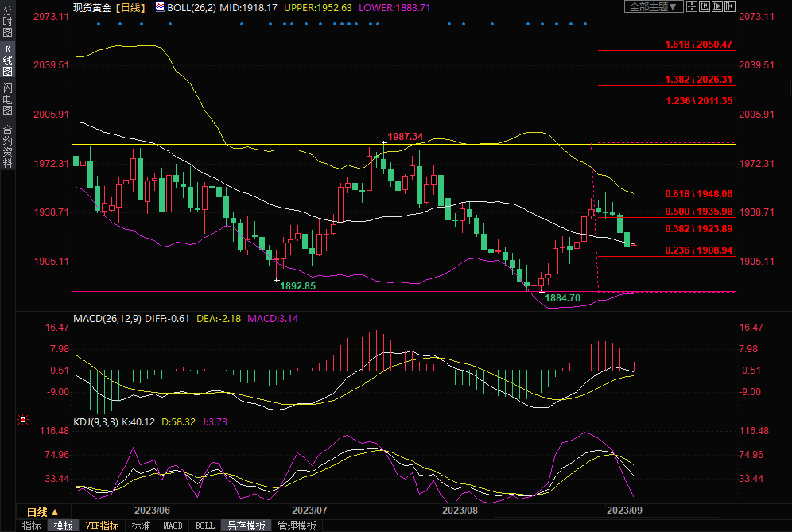Click the 0.618 \ 1948.06 Fibonacci level label
This screenshot has height=532, width=792.
click(x=698, y=194)
